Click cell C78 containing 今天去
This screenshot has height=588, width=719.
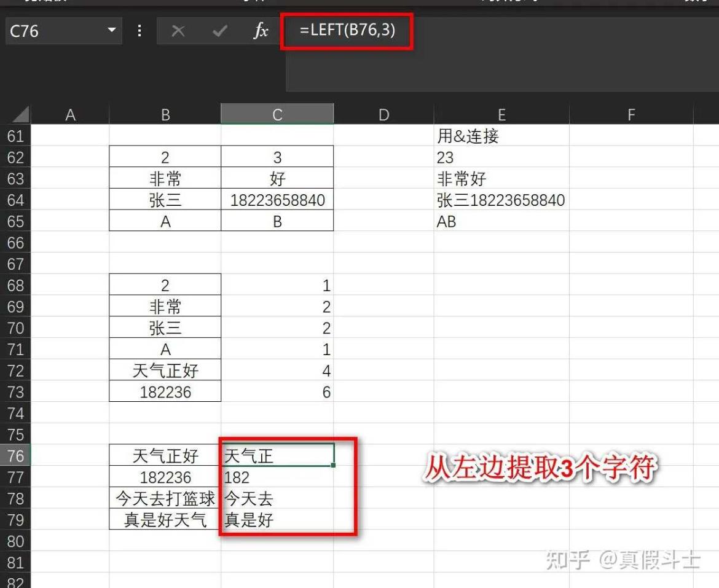277,498
